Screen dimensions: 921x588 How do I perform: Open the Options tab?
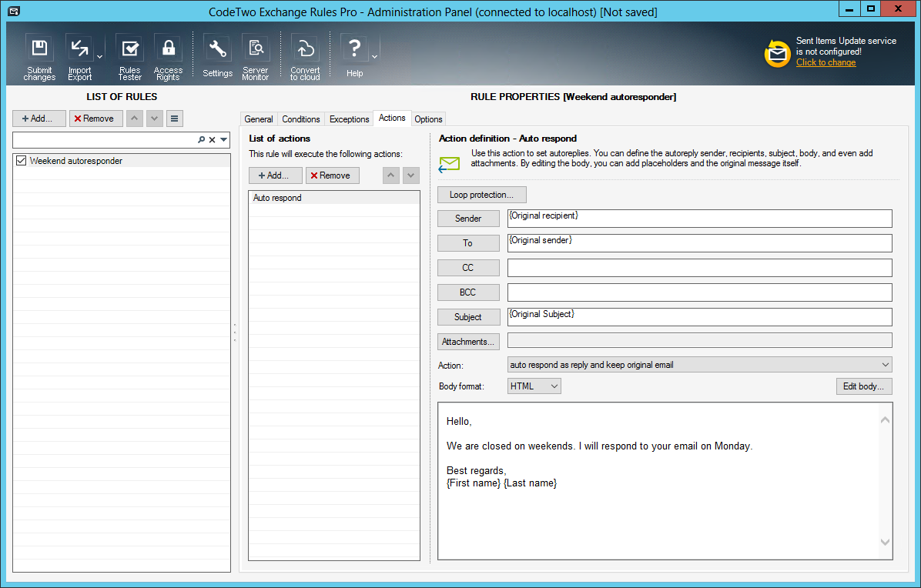click(428, 119)
